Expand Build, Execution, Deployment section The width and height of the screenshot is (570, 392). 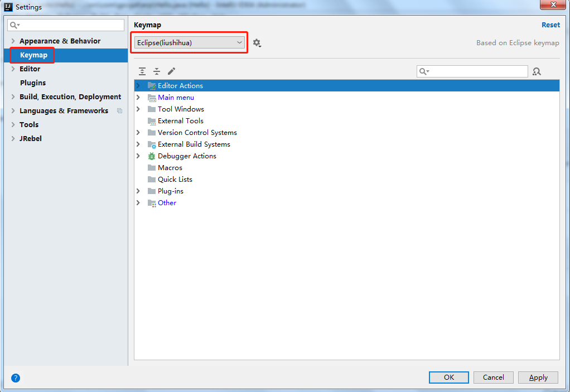(x=13, y=96)
